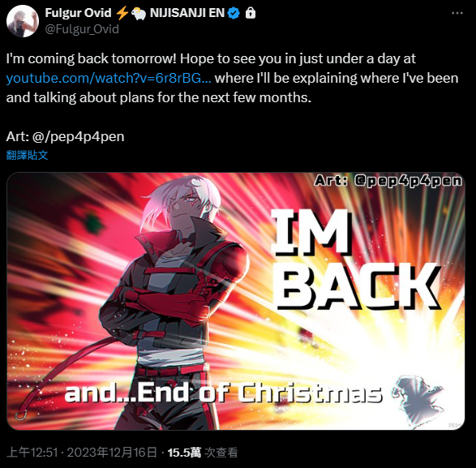This screenshot has height=468, width=476.
Task: Open Fulgur Ovid's profile avatar
Action: click(x=23, y=21)
